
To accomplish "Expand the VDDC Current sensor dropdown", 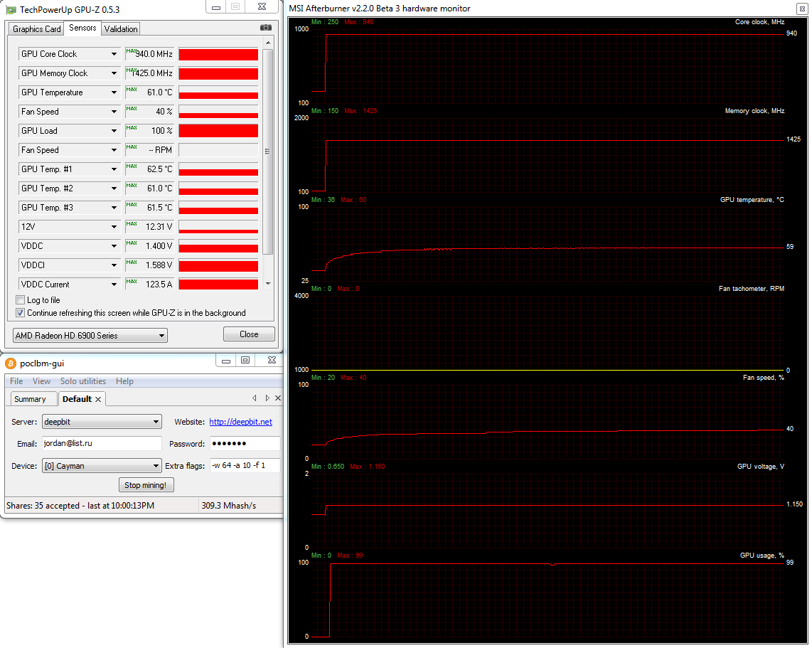I will point(114,284).
